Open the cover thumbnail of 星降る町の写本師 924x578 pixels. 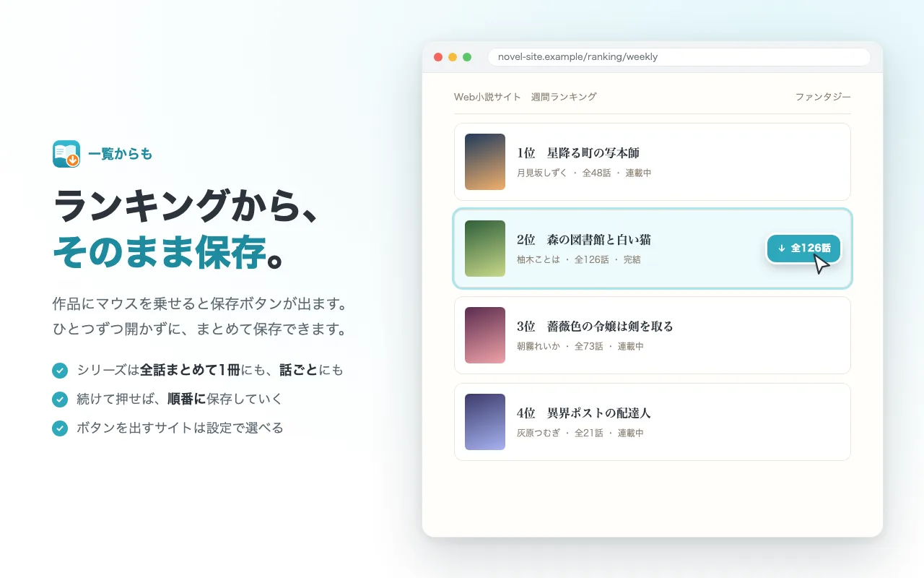[x=485, y=162]
